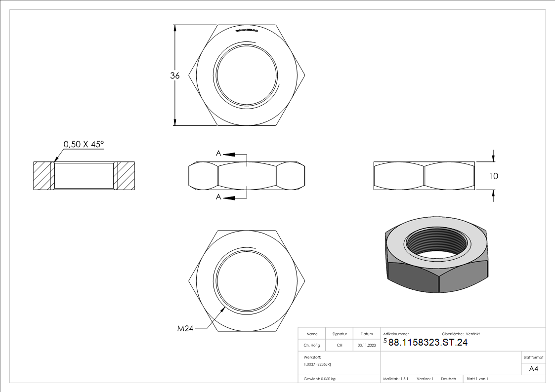Screen dimensions: 555x392
Task: Select the 0,50 X 45° chamfer annotation
Action: tap(84, 144)
